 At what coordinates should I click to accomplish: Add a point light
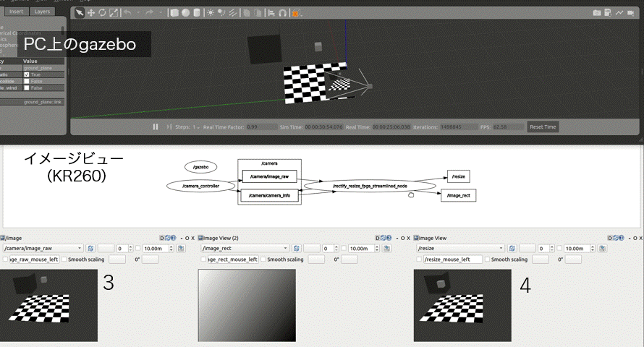click(x=211, y=13)
